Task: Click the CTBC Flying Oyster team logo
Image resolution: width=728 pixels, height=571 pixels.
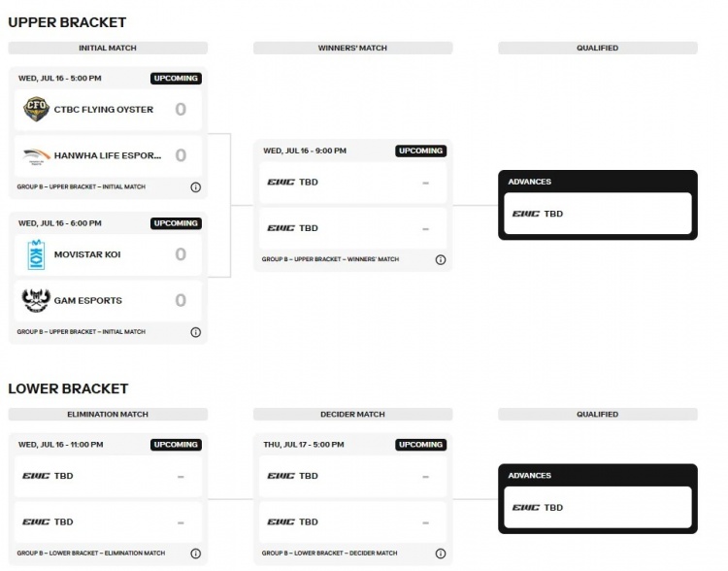Action: click(36, 109)
